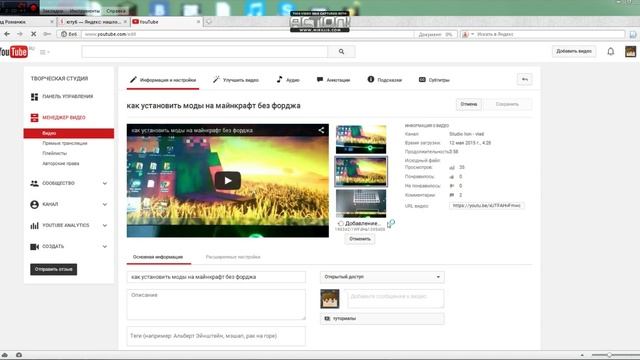The height and width of the screenshot is (360, 640).
Task: Open the notifications bell
Action: click(x=611, y=51)
